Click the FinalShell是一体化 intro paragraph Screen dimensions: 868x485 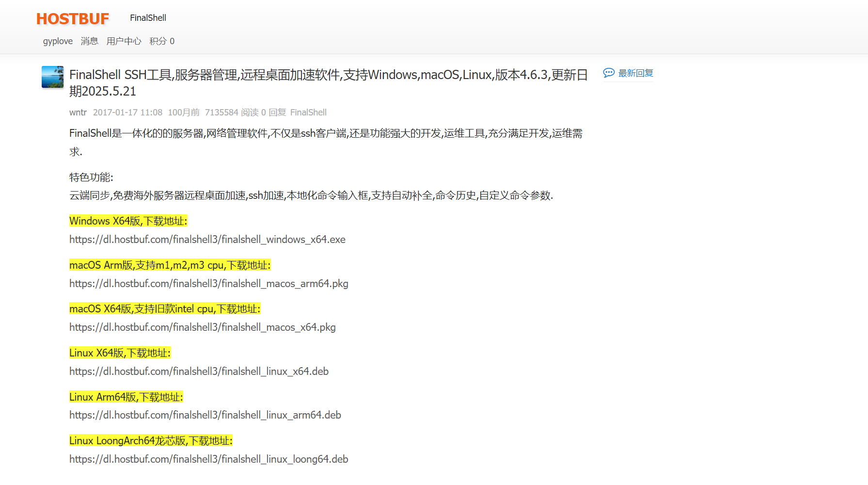coord(326,142)
